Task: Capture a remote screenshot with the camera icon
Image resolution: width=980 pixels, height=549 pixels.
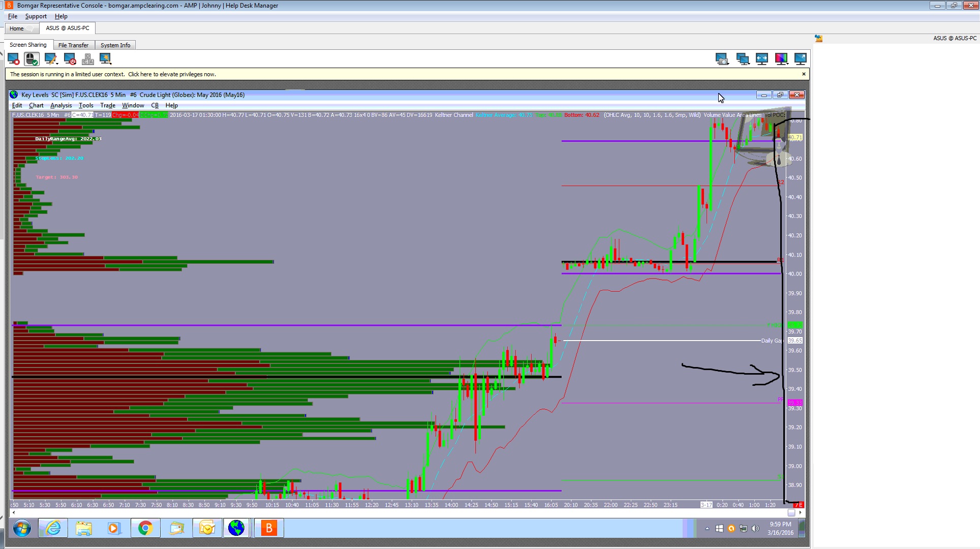Action: (722, 59)
